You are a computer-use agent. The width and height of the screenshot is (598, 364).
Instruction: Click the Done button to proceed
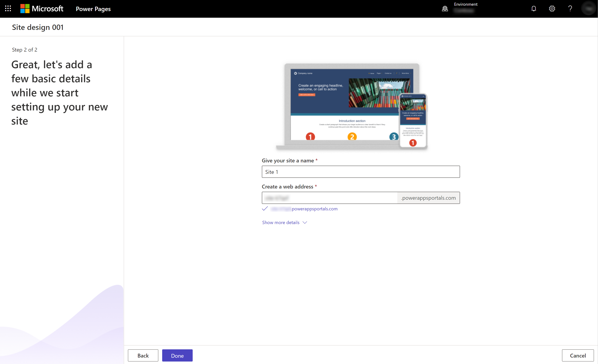tap(177, 355)
